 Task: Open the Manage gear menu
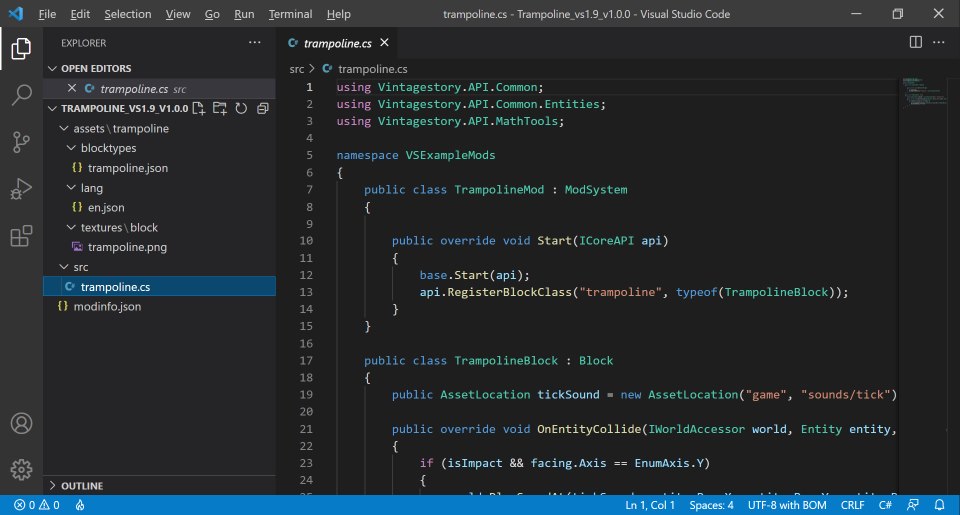coord(21,468)
